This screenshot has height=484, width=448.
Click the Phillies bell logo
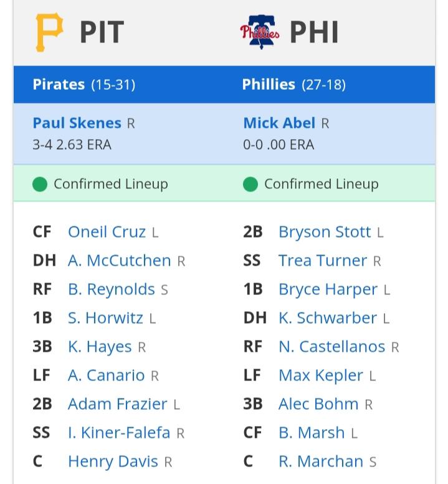point(260,32)
